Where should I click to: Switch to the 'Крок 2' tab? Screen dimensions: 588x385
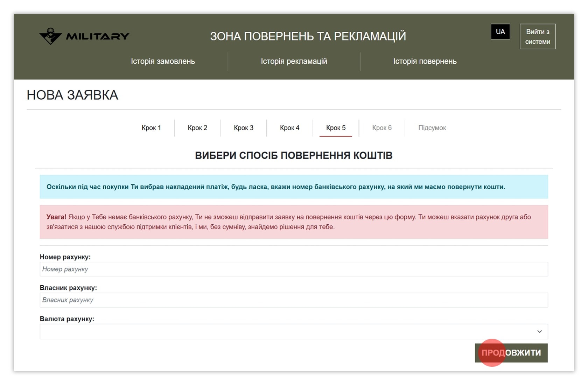(197, 128)
